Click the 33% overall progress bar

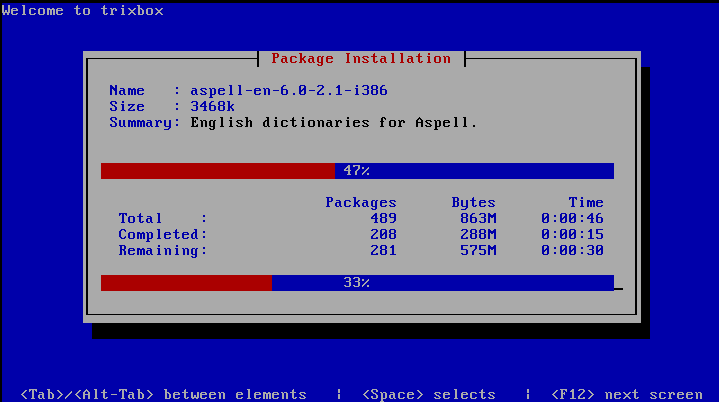tap(357, 283)
